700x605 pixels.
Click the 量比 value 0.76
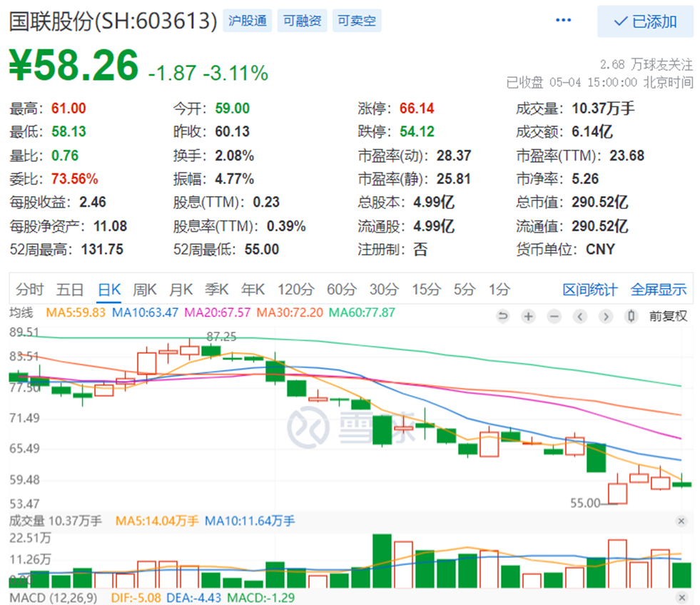(x=65, y=156)
